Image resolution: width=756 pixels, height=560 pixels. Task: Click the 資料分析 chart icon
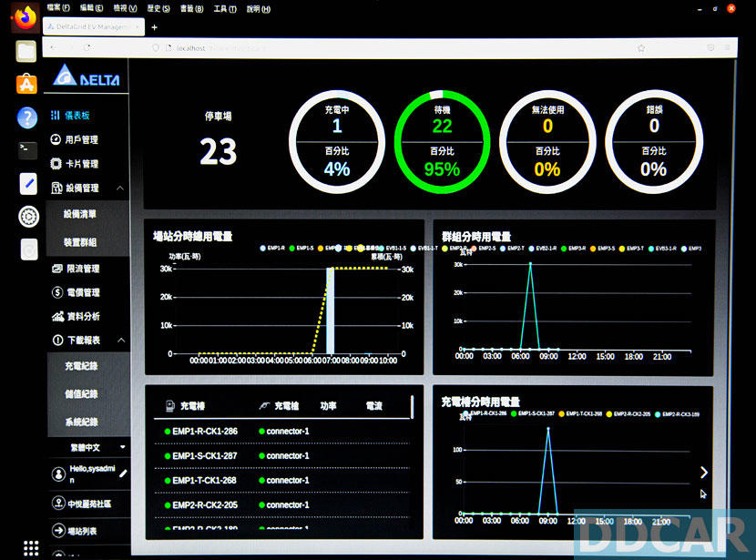(56, 316)
